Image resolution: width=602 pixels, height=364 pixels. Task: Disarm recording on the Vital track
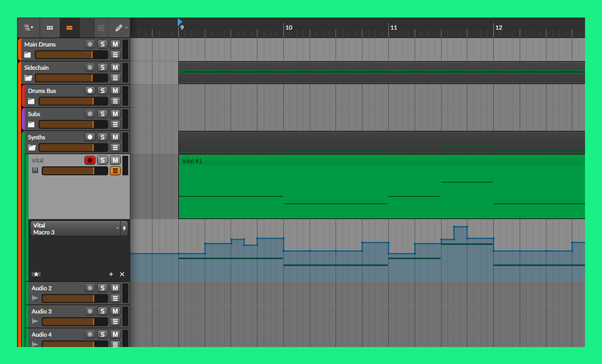89,161
